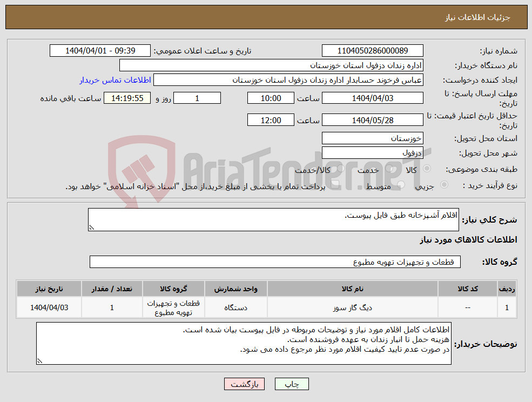Click unit cell دستگاه
The height and width of the screenshot is (402, 532).
[236, 307]
